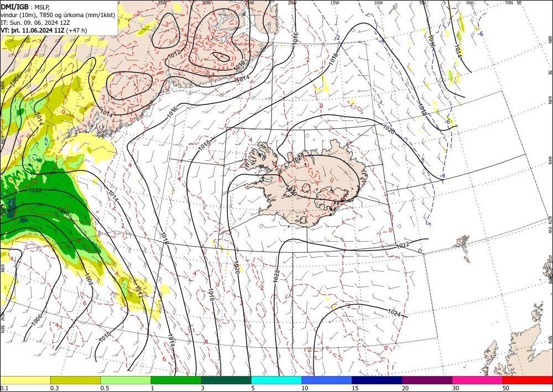Viewport: 553px width, 392px height.
Task: Click the "20" legend scale value
Action: coord(405,388)
